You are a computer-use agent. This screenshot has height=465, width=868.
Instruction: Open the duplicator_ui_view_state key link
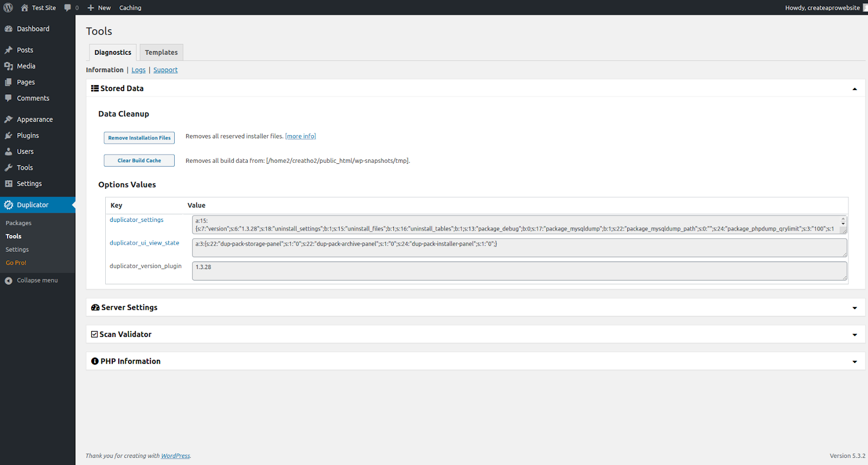pos(144,243)
